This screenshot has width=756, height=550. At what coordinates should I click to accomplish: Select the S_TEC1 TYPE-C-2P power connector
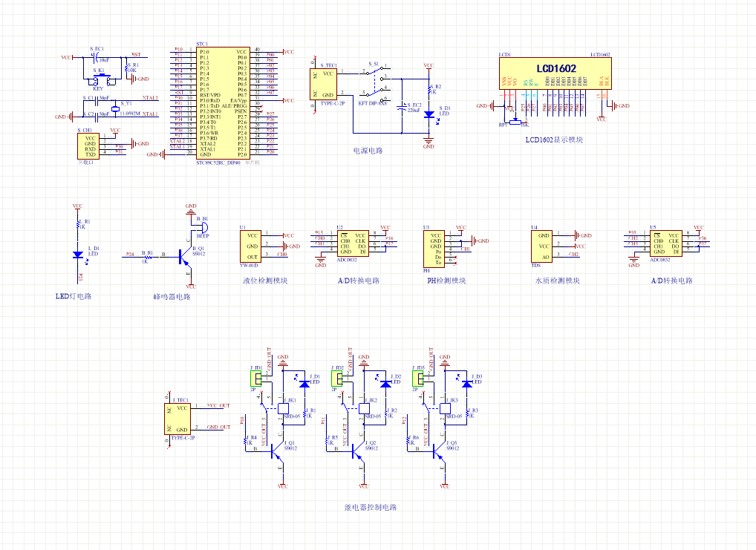324,83
